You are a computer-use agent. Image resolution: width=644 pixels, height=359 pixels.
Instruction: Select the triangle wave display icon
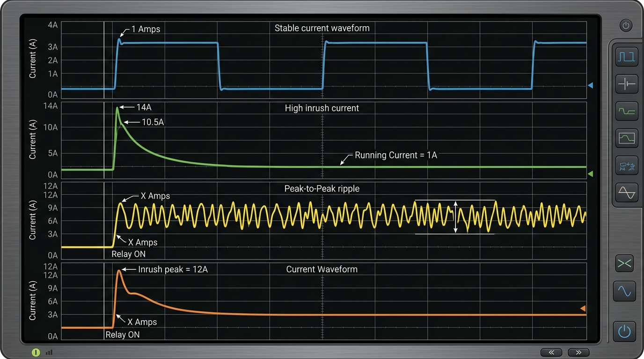click(x=626, y=193)
